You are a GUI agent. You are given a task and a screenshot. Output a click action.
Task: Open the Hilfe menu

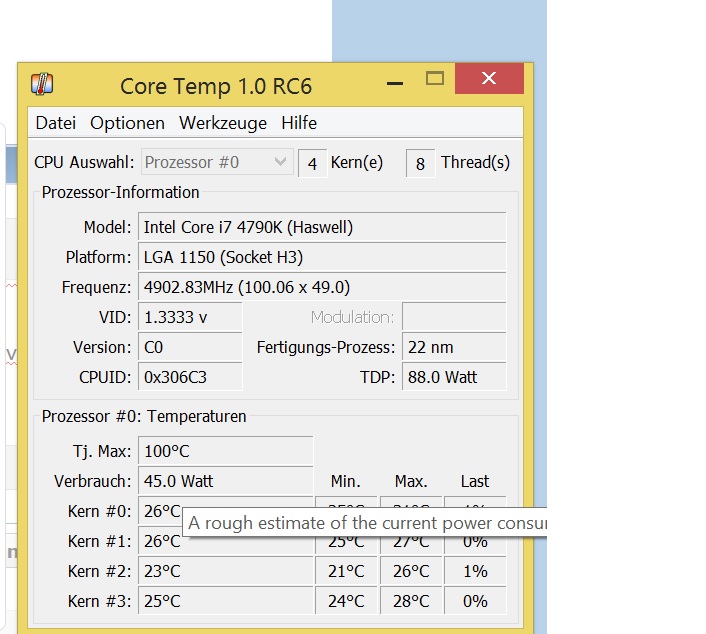[x=299, y=123]
